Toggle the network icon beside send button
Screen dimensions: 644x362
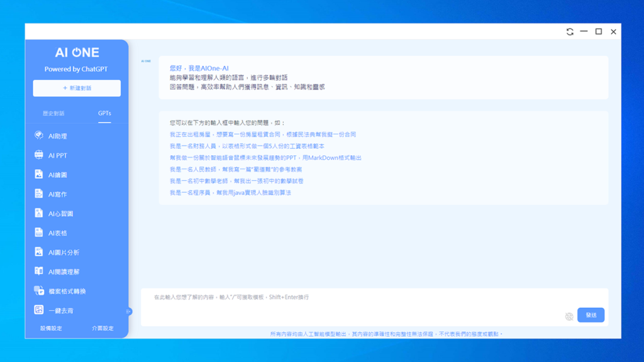[569, 316]
